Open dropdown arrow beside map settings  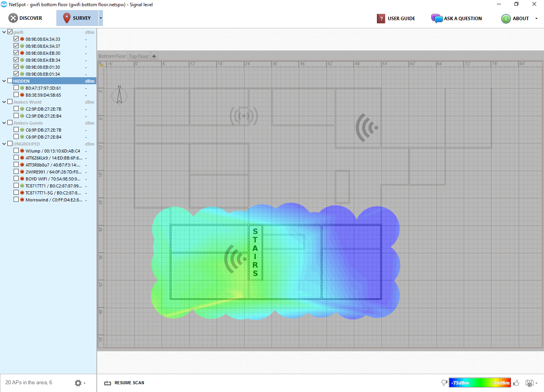pos(536,383)
